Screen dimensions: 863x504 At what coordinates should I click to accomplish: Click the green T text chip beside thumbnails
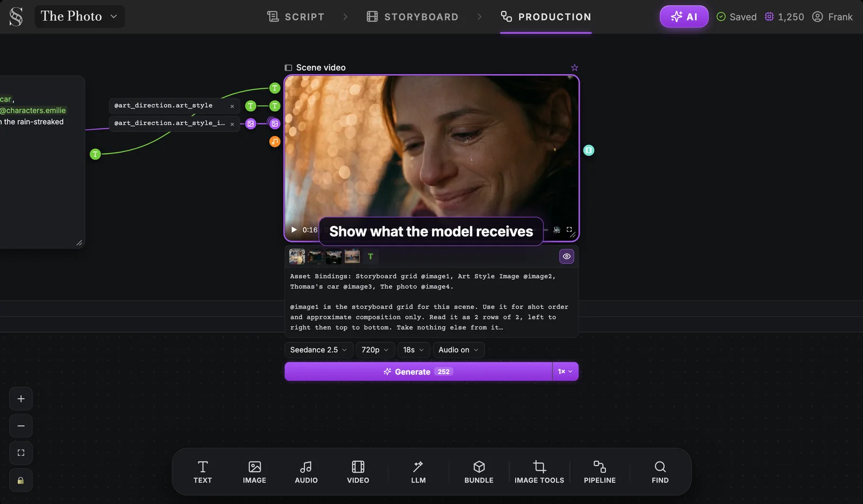(x=371, y=257)
